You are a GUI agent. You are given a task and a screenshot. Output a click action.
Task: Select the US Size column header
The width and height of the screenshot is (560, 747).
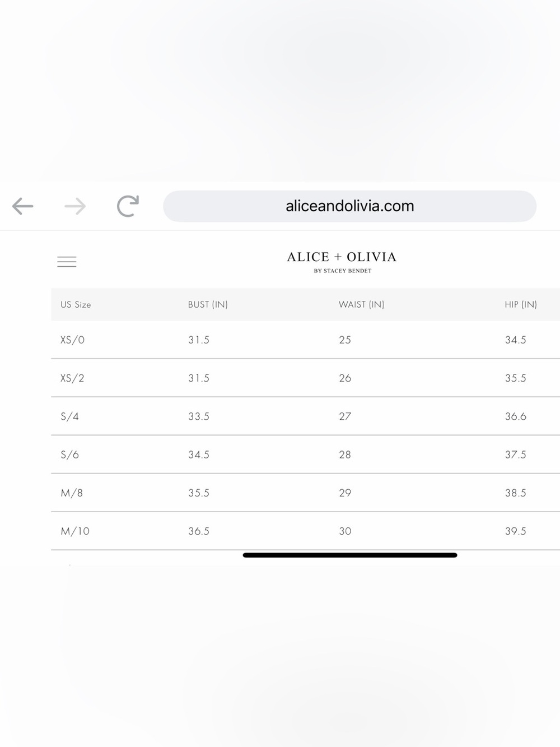click(x=76, y=304)
